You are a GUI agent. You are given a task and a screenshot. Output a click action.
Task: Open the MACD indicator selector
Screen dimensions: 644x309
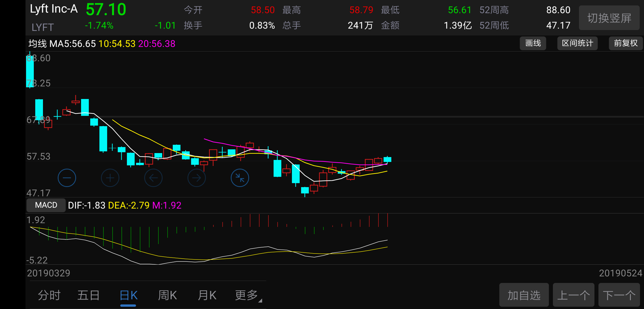[46, 205]
